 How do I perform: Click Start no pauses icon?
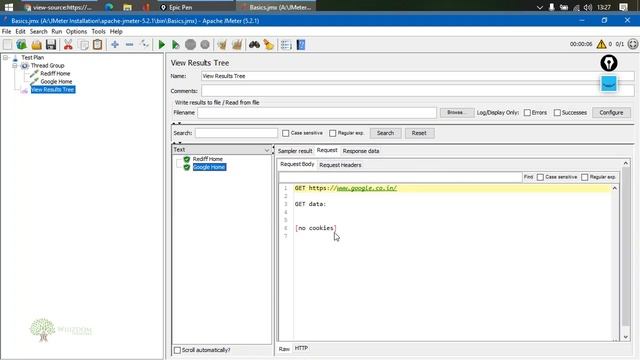[x=176, y=44]
